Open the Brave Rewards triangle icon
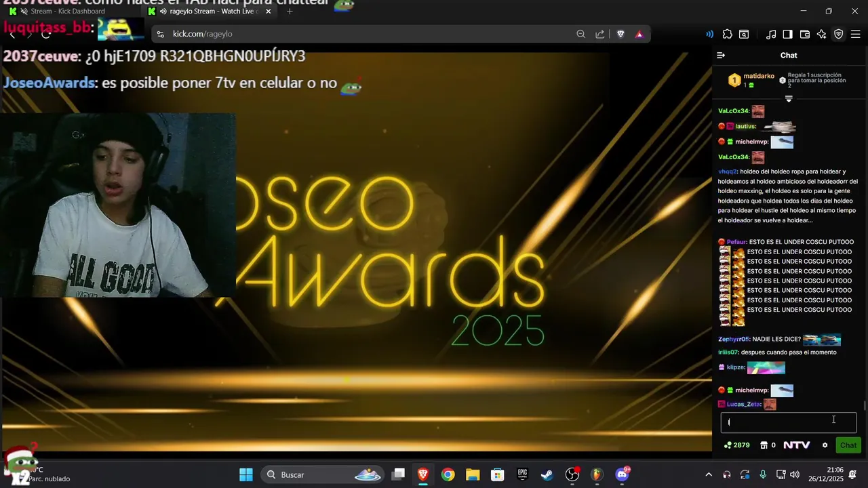This screenshot has height=488, width=868. tap(639, 34)
